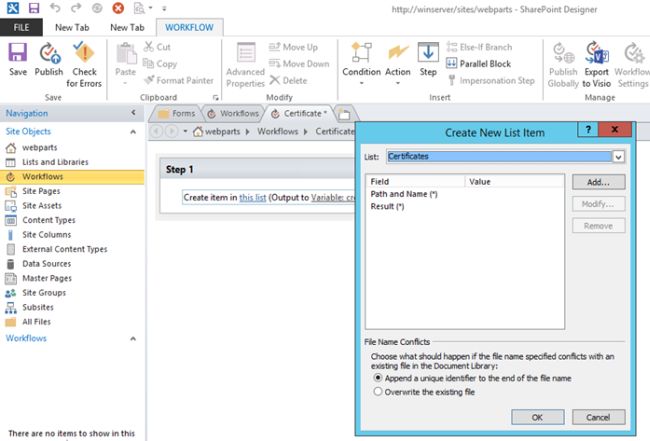650x441 pixels.
Task: Open the List dropdown arrow
Action: [x=618, y=157]
